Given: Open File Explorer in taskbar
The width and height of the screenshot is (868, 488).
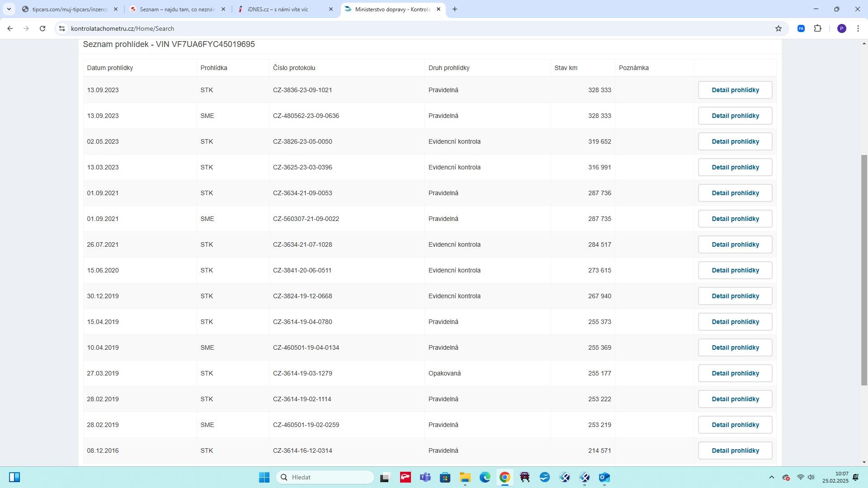Looking at the screenshot, I should click(x=465, y=477).
